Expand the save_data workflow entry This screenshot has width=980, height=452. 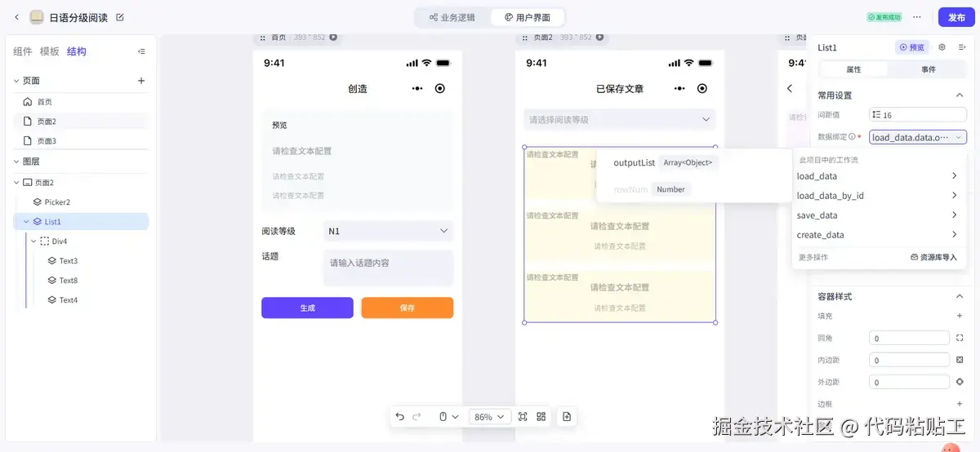[879, 215]
